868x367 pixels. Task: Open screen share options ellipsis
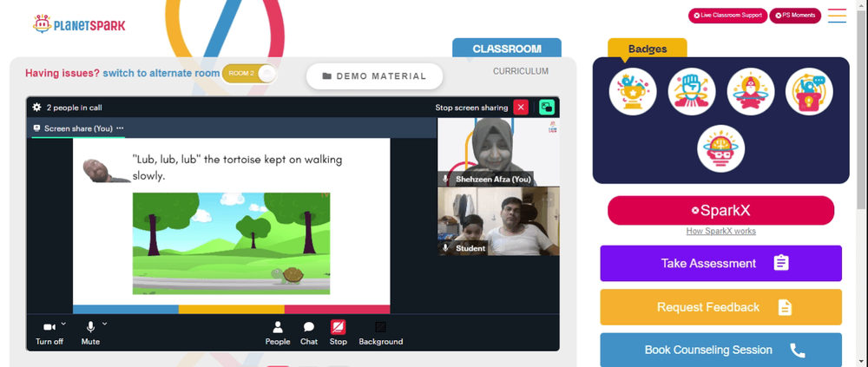click(x=120, y=128)
